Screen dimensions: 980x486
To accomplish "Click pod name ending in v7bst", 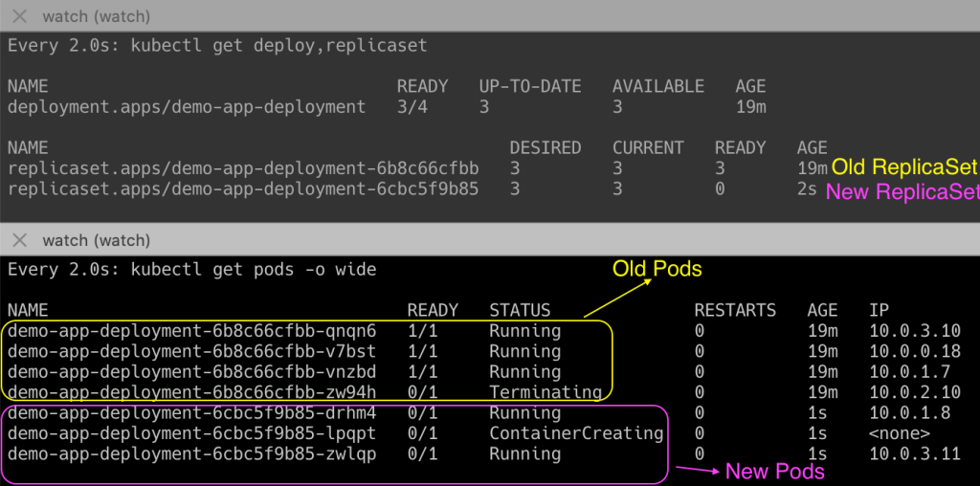I will pos(191,351).
